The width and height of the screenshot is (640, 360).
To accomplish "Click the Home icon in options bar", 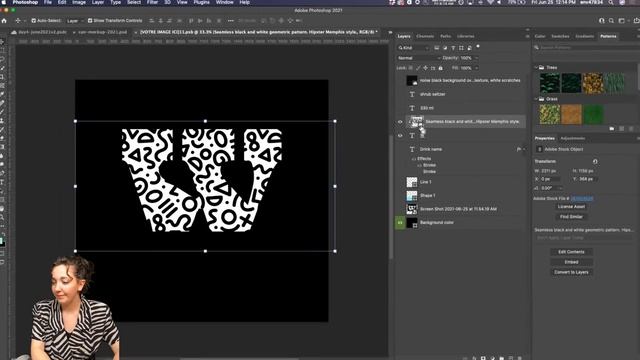I will (x=4, y=21).
